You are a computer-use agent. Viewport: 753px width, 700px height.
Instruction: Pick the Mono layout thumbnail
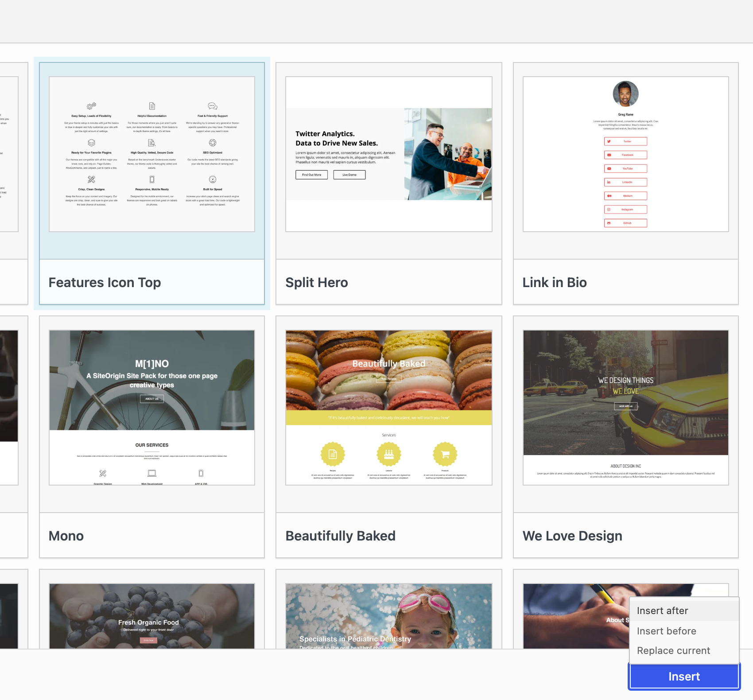152,408
